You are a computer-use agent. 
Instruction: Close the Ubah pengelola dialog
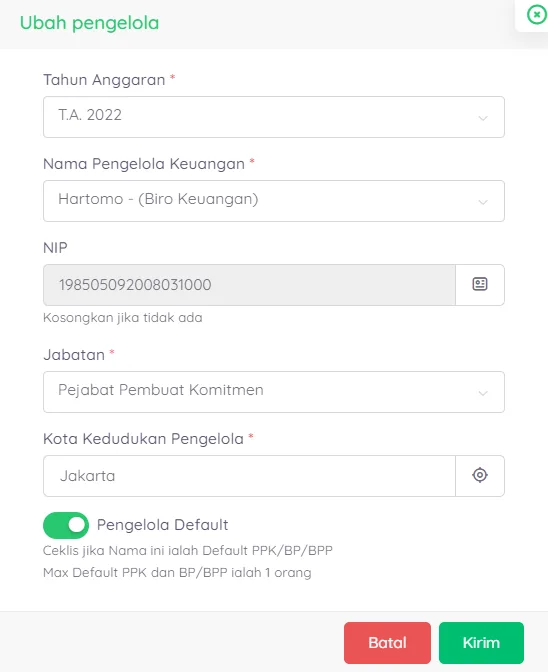[x=536, y=15]
